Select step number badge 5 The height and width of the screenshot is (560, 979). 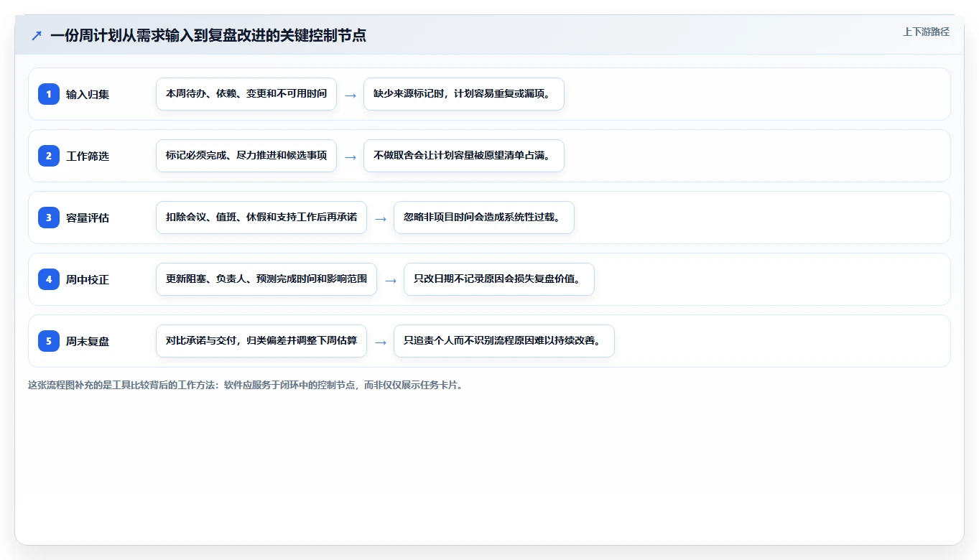[x=49, y=340]
